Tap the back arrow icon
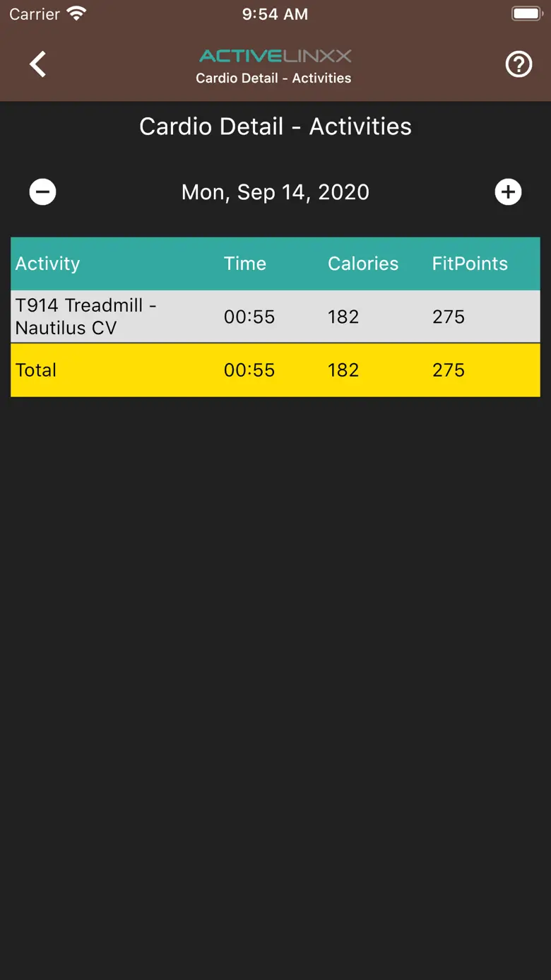Screen dimensions: 551x980 tap(38, 64)
